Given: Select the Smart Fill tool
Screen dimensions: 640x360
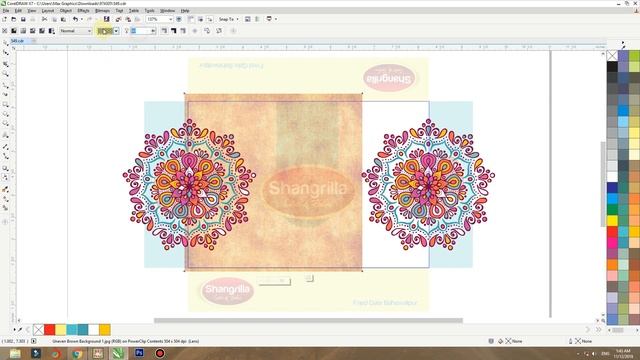Looking at the screenshot, I should 5,208.
